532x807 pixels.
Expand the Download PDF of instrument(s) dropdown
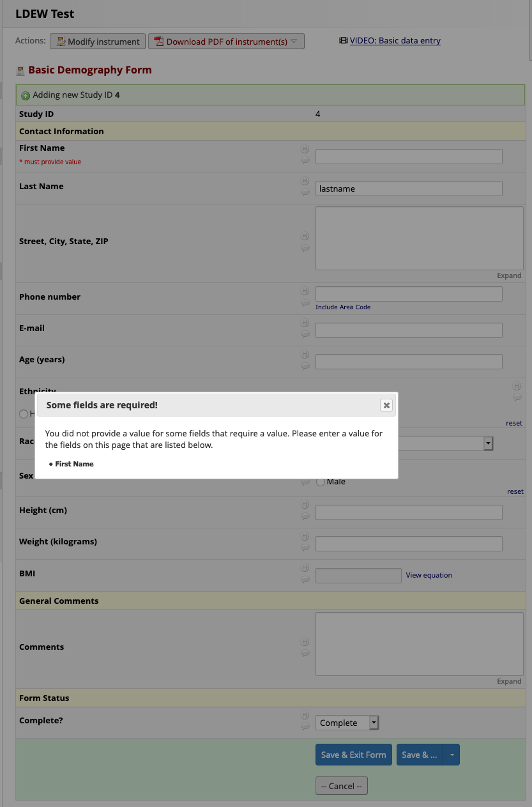pos(294,41)
